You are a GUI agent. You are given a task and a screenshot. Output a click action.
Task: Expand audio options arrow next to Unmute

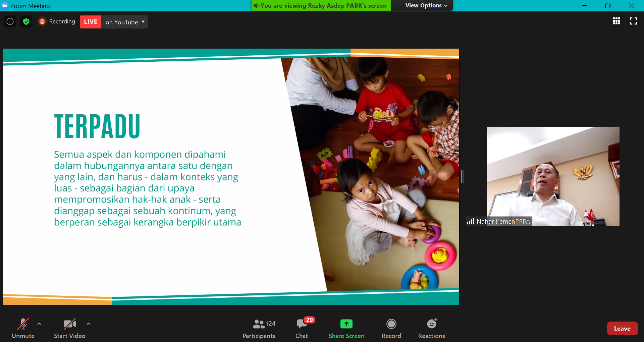point(39,324)
